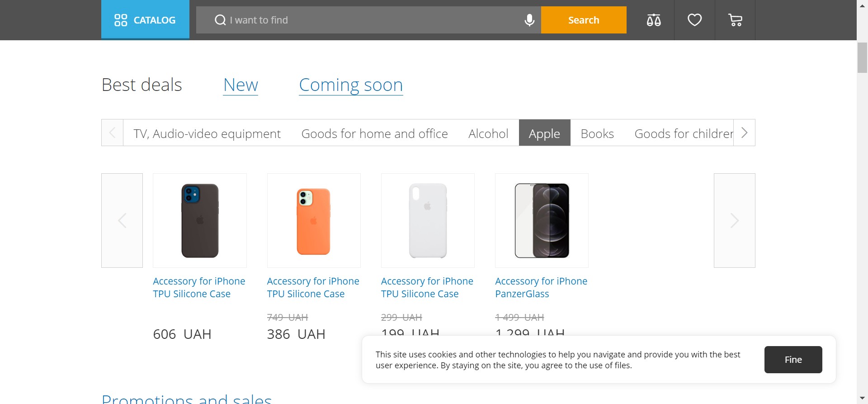Image resolution: width=868 pixels, height=404 pixels.
Task: Select TV, Audio-video equipment category
Action: [x=207, y=133]
